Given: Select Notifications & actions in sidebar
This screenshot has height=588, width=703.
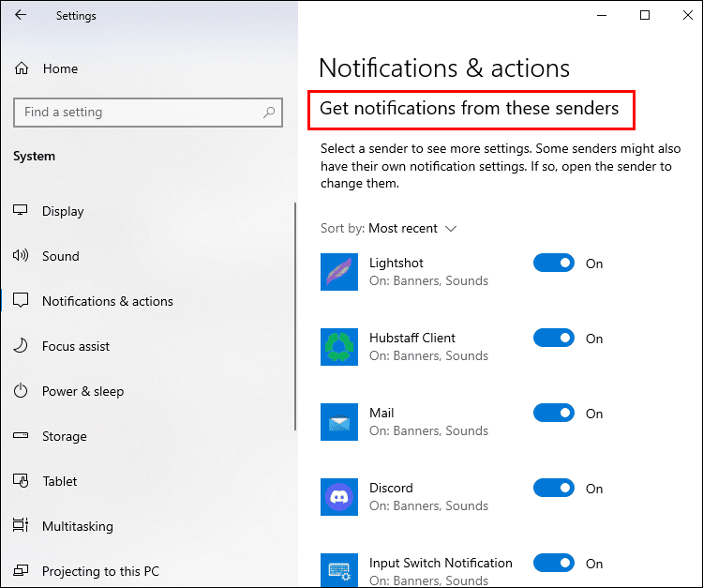Looking at the screenshot, I should tap(108, 301).
